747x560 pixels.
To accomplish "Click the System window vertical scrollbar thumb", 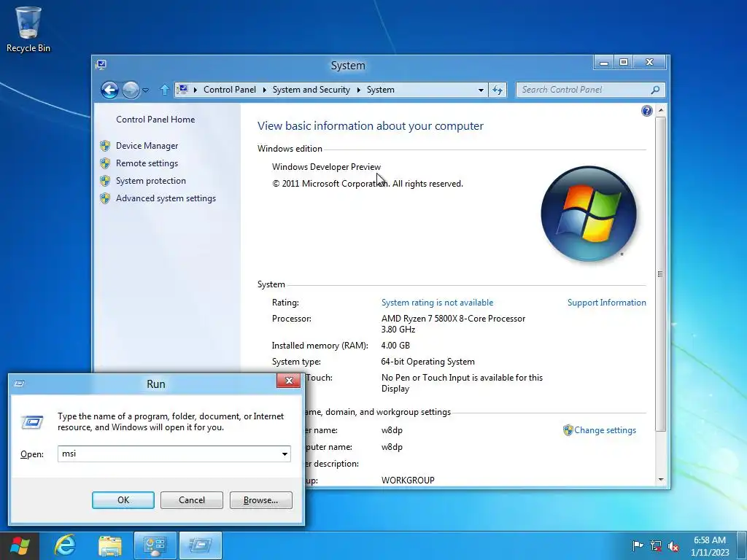I will pos(660,274).
